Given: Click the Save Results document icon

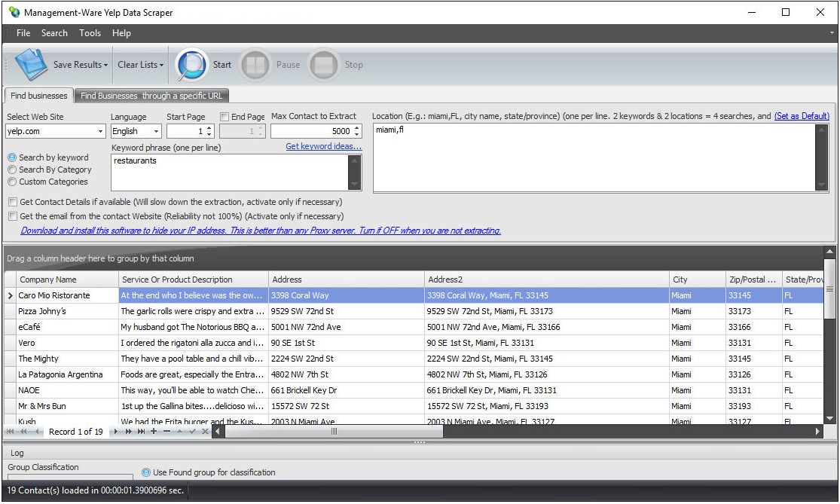Looking at the screenshot, I should [31, 64].
